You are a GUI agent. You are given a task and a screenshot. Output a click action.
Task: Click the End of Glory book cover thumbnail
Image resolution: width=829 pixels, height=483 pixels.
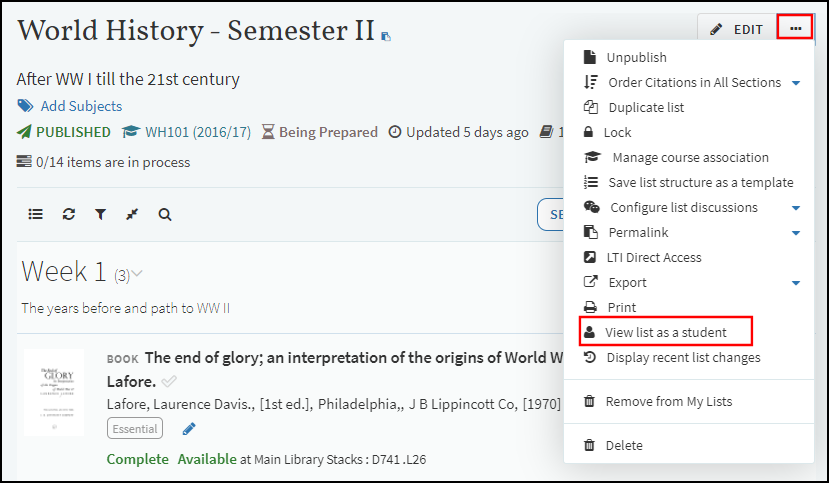click(54, 392)
